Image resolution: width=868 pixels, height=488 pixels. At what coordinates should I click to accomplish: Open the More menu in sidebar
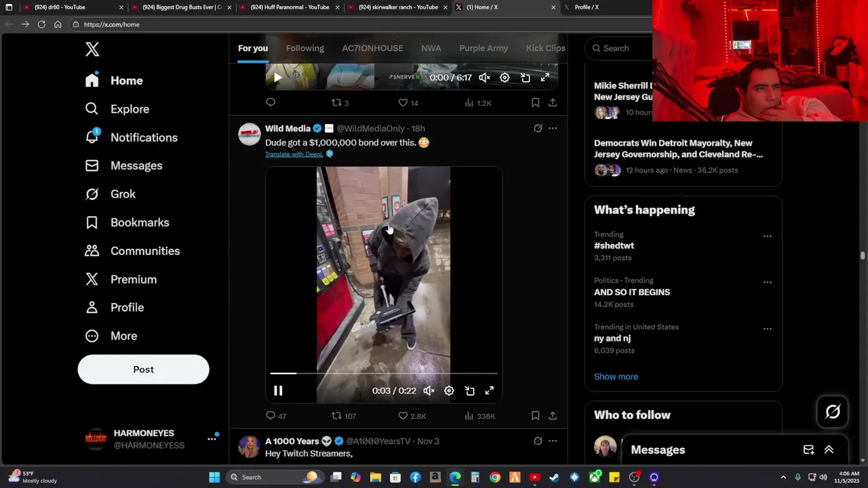click(111, 335)
